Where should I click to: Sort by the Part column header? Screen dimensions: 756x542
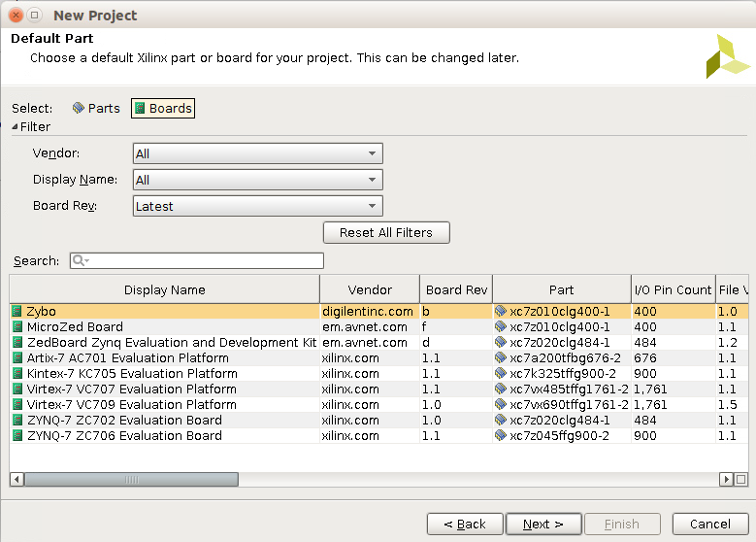(x=562, y=289)
